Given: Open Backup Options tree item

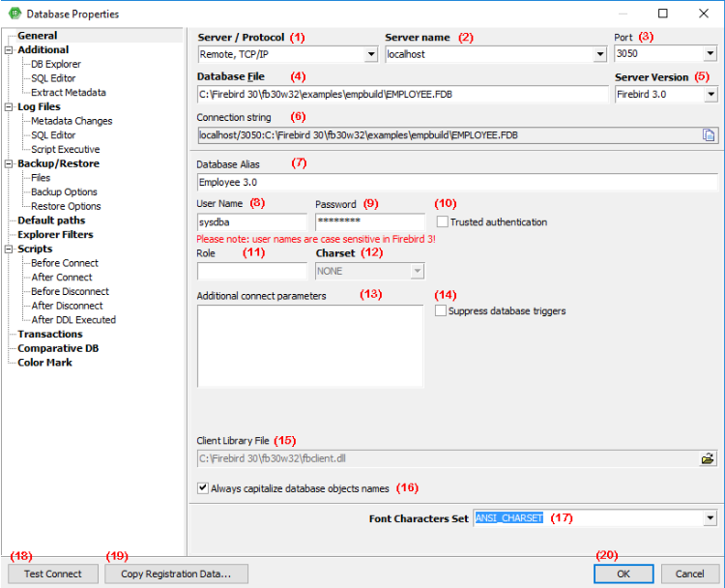Looking at the screenshot, I should coord(64,192).
